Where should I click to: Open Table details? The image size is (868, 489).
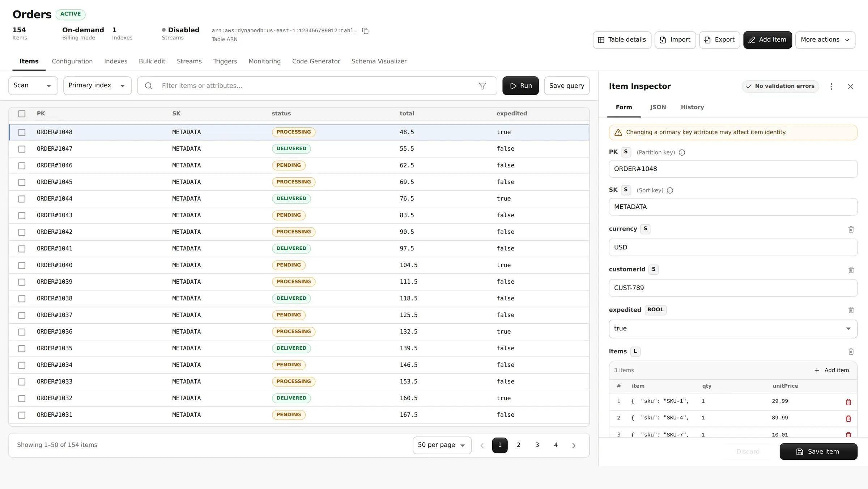click(x=622, y=40)
